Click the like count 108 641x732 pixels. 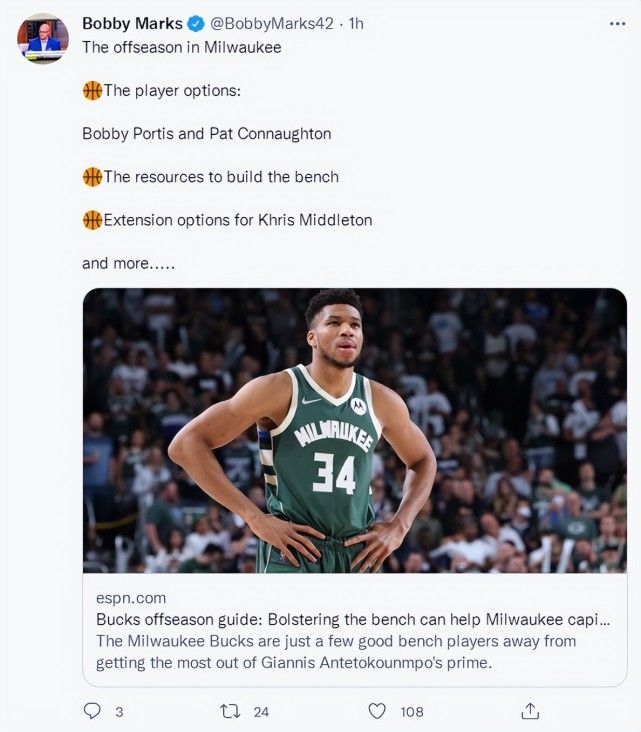(411, 712)
